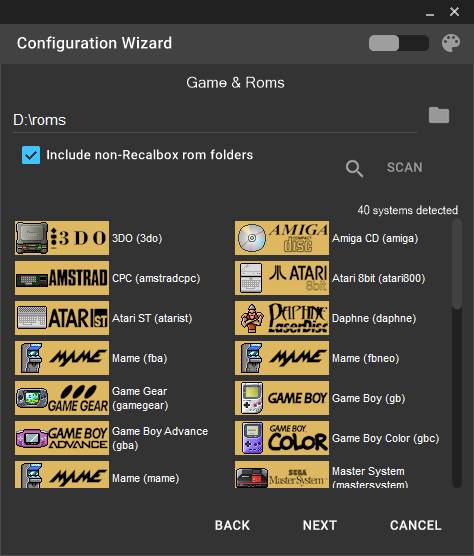Select the Game Boy Advance logo
Image resolution: width=474 pixels, height=556 pixels.
(x=62, y=438)
